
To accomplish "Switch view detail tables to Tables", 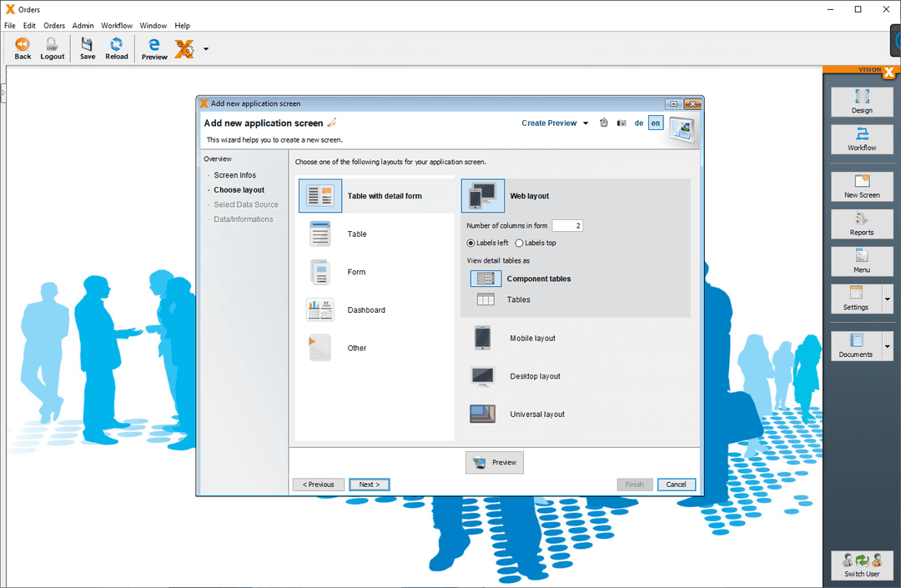I will click(x=485, y=299).
